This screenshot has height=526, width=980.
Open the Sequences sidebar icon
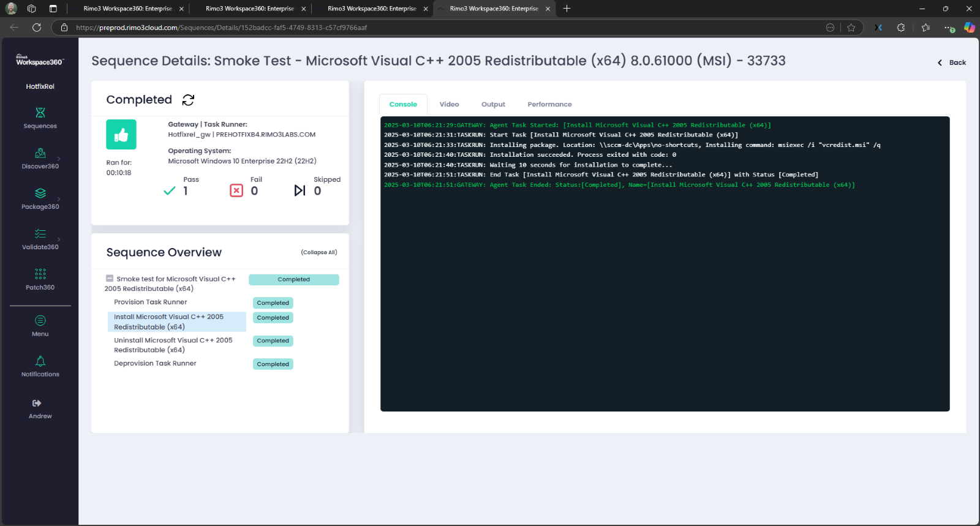click(x=40, y=113)
